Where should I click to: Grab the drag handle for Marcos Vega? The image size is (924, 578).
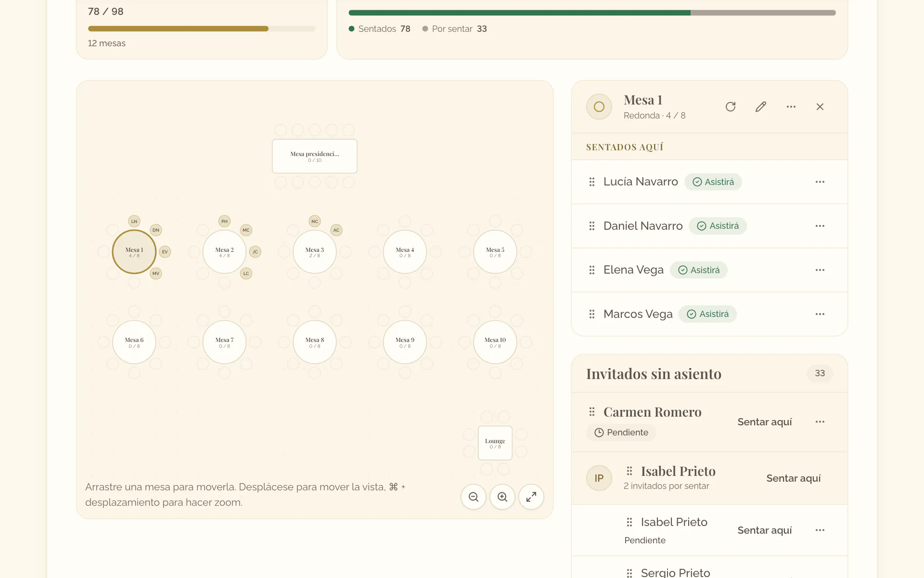[592, 314]
